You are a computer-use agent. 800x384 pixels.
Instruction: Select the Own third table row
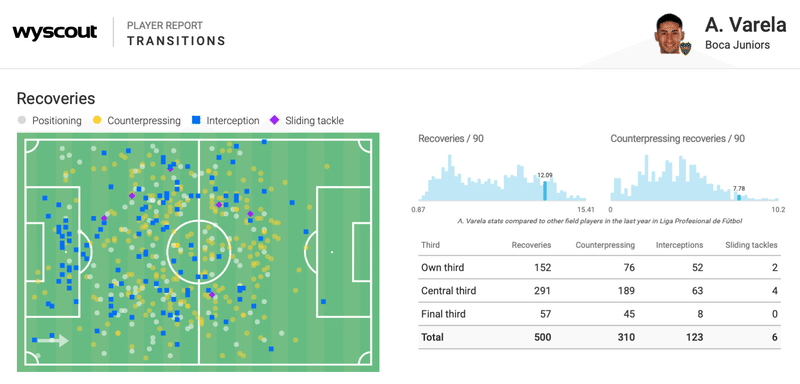click(x=599, y=267)
